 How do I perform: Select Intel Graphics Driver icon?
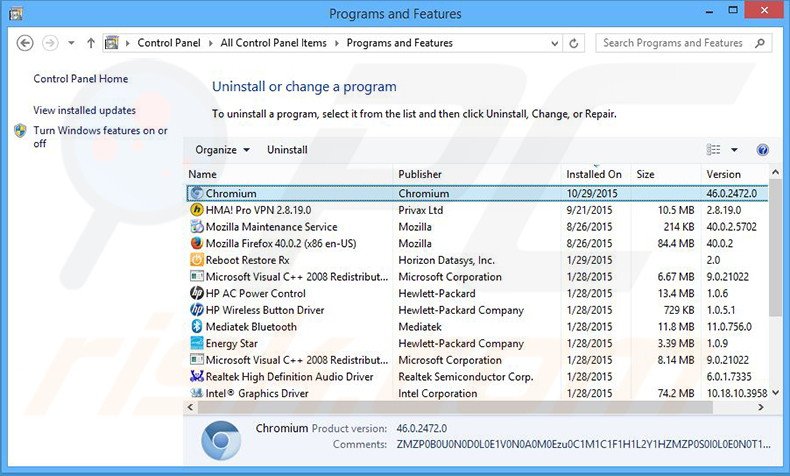click(196, 392)
